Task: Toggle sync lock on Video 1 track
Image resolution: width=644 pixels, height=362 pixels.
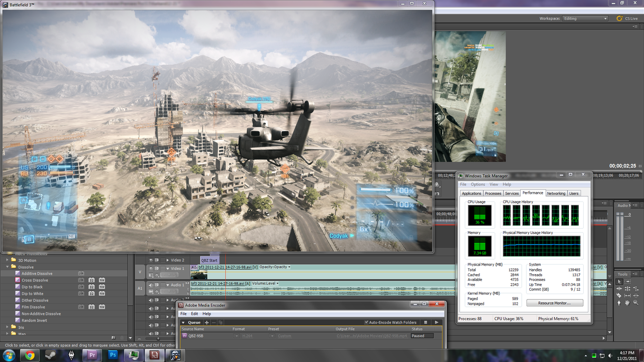Action: pyautogui.click(x=157, y=269)
